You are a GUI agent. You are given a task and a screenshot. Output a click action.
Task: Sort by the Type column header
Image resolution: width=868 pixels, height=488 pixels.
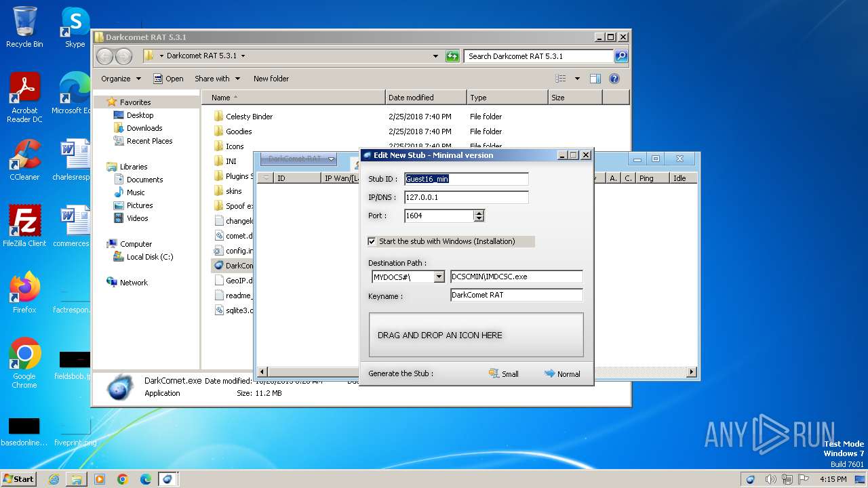[x=507, y=98]
